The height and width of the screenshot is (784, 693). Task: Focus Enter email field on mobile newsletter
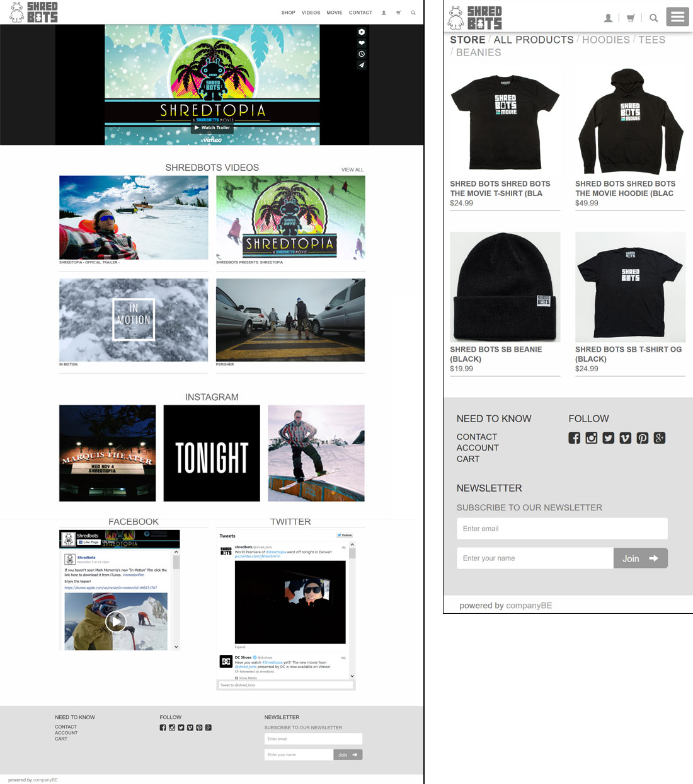[562, 529]
